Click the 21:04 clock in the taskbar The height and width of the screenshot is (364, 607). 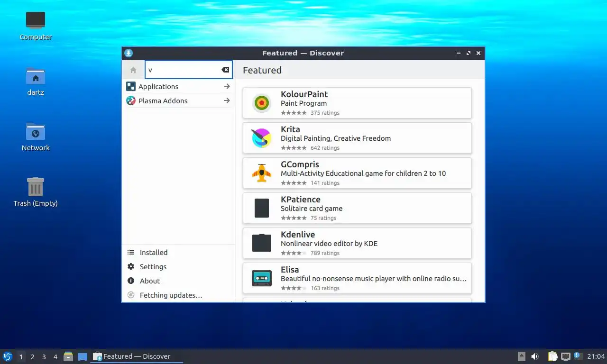tap(596, 356)
